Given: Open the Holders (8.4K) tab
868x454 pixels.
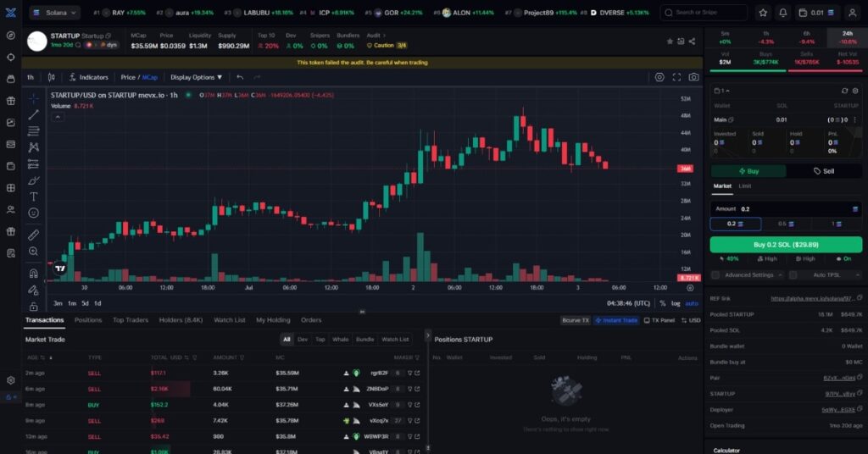Looking at the screenshot, I should click(x=181, y=320).
